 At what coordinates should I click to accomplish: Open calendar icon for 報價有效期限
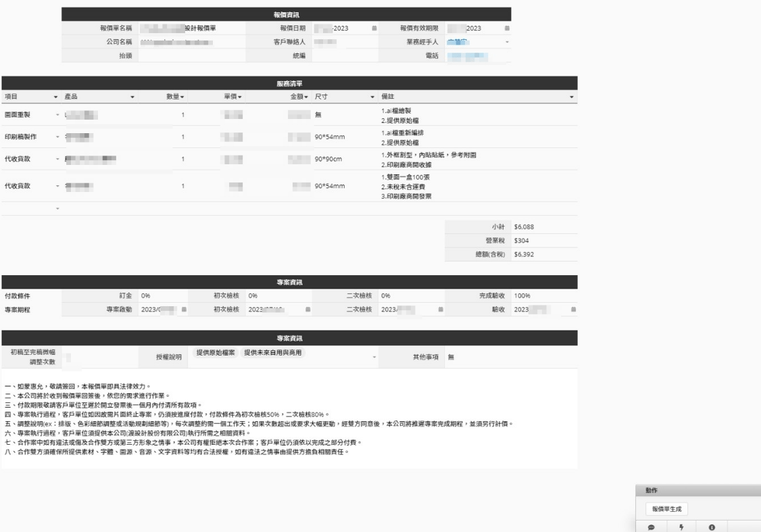tap(507, 28)
